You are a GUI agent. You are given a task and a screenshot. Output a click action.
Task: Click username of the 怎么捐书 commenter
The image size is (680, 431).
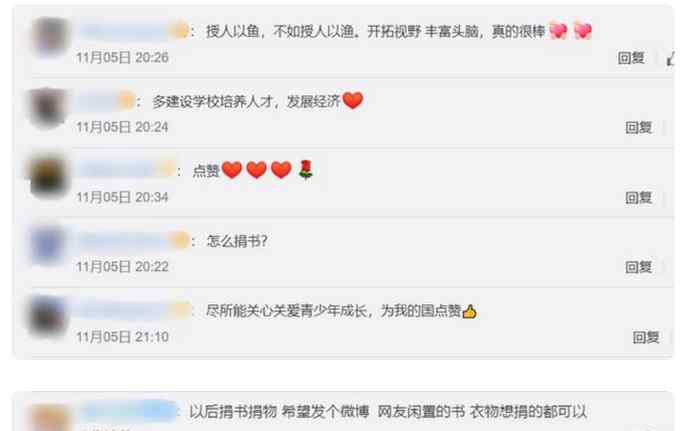[125, 241]
